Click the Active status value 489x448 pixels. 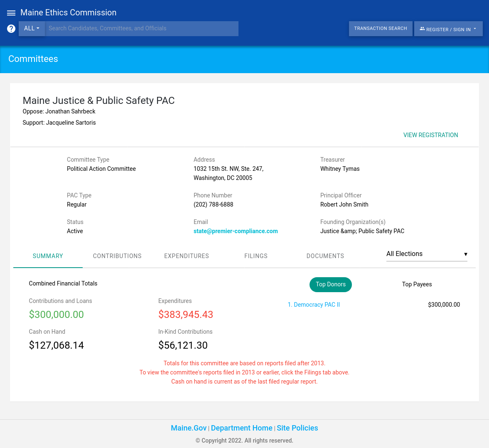coord(75,231)
